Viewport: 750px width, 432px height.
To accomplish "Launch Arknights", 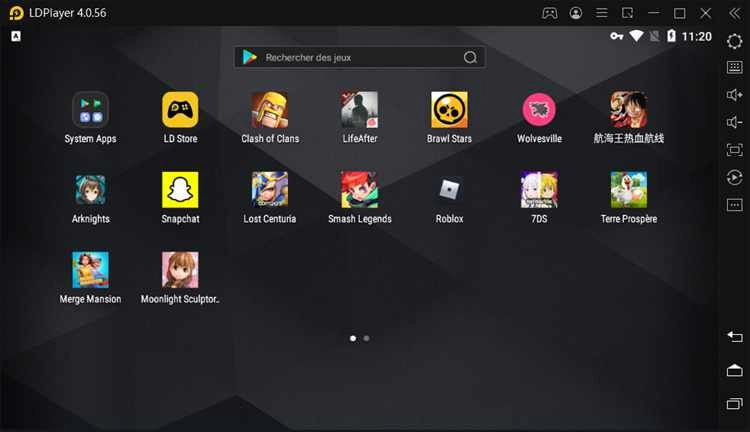I will [x=90, y=190].
